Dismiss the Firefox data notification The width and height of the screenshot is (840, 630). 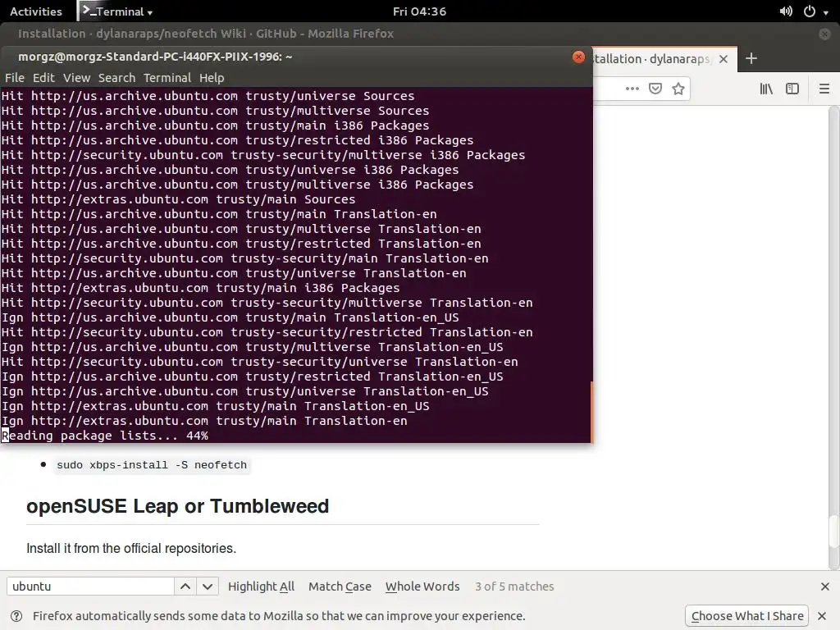coord(822,616)
